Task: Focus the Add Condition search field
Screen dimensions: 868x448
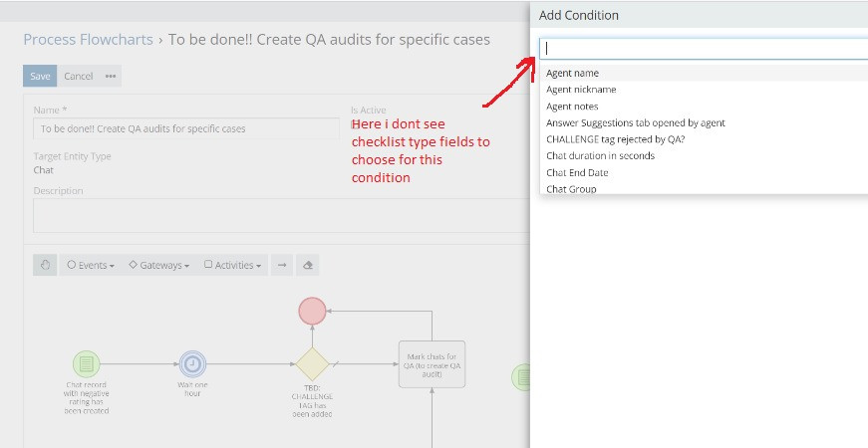Action: [x=703, y=48]
